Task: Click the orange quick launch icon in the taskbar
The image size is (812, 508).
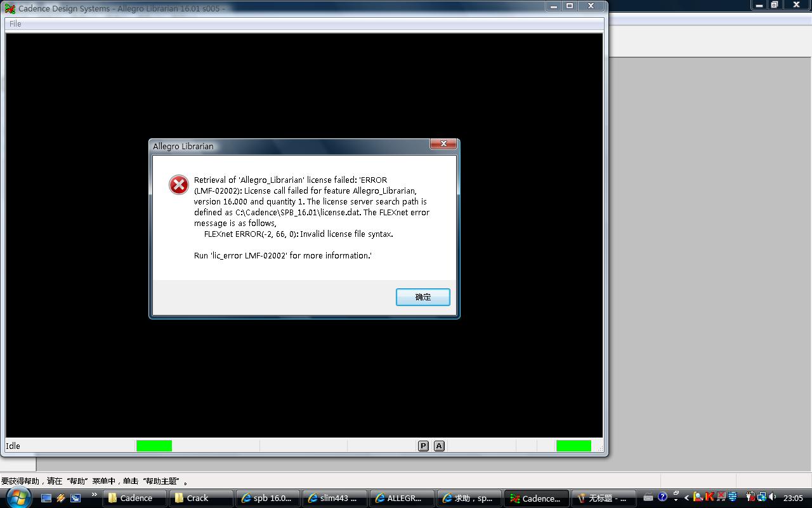Action: tap(61, 498)
